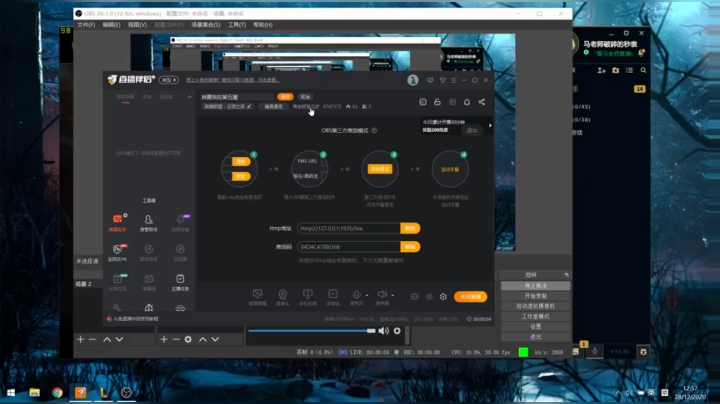Click the bell notification icon in companion header

(467, 102)
